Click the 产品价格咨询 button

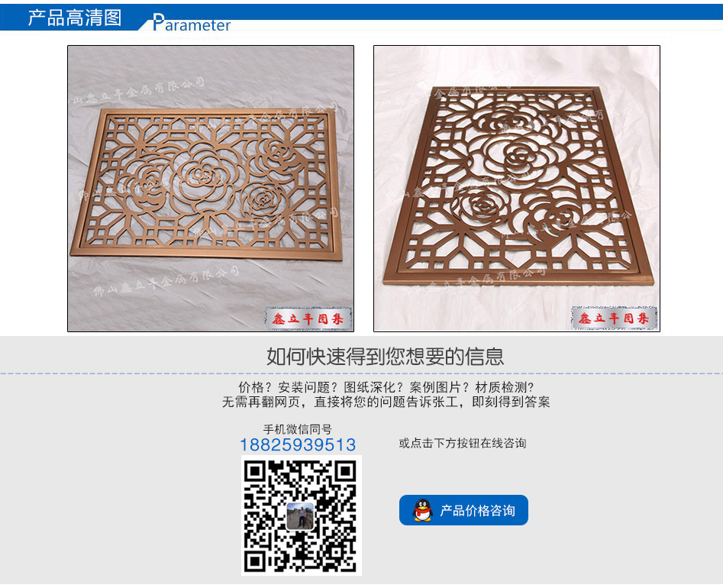tap(463, 510)
